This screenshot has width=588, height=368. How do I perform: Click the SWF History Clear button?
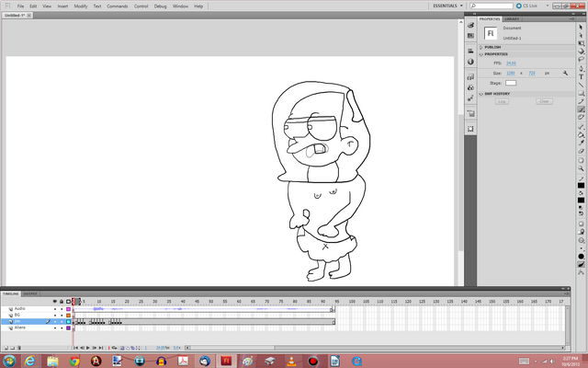[544, 101]
